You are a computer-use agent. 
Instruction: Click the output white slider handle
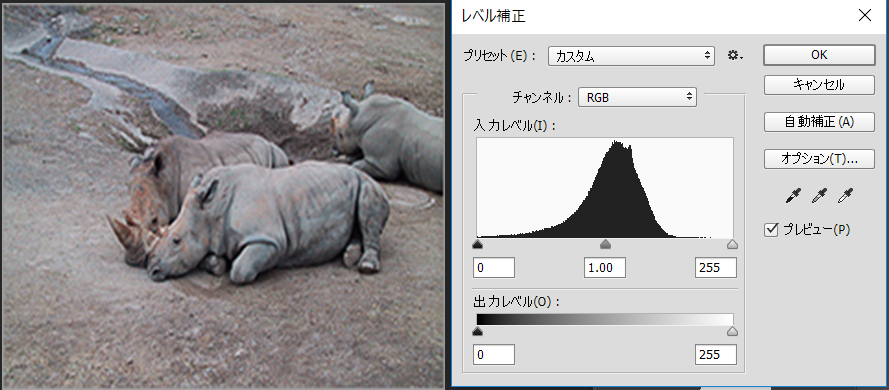click(x=733, y=331)
